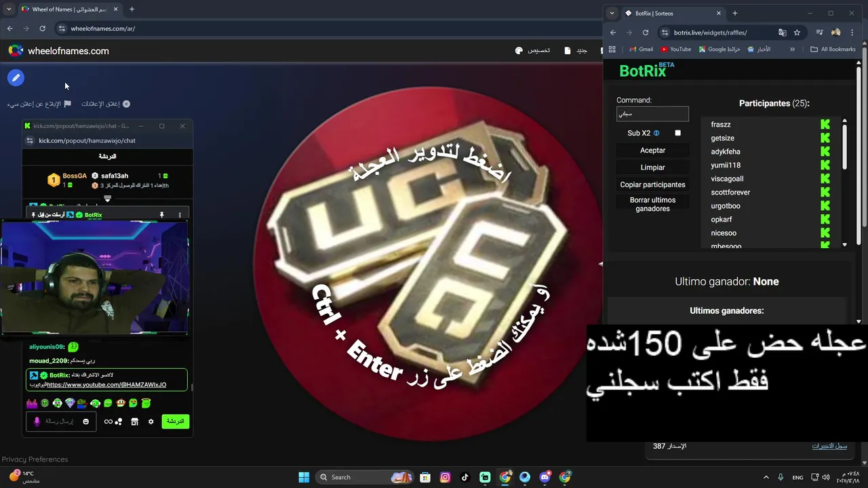Open the Gmail bookmark

point(641,49)
